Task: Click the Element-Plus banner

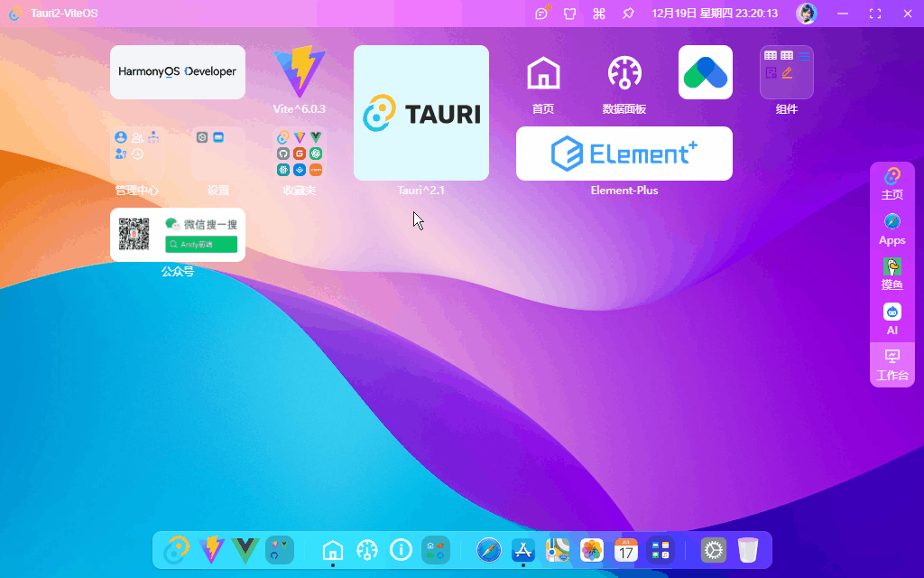Action: click(x=624, y=154)
